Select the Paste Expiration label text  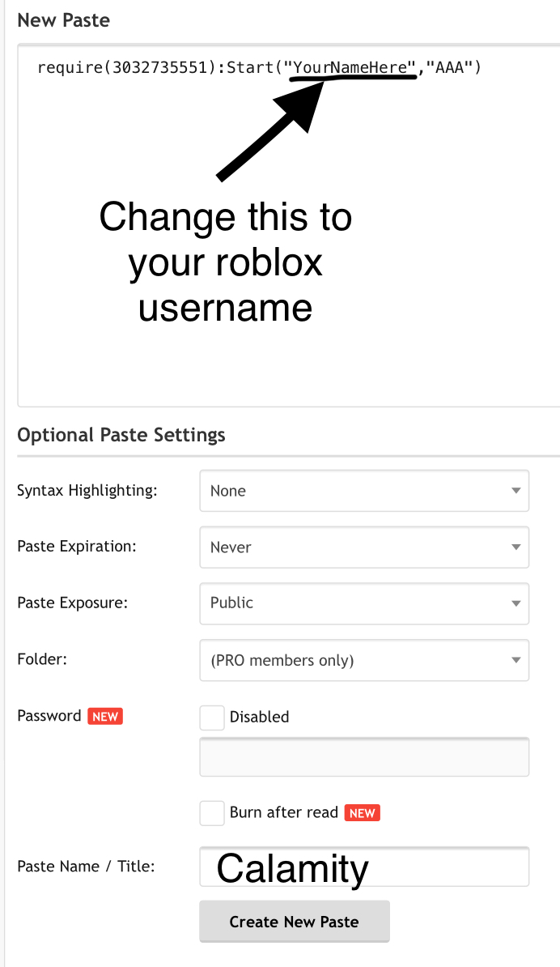pos(77,546)
